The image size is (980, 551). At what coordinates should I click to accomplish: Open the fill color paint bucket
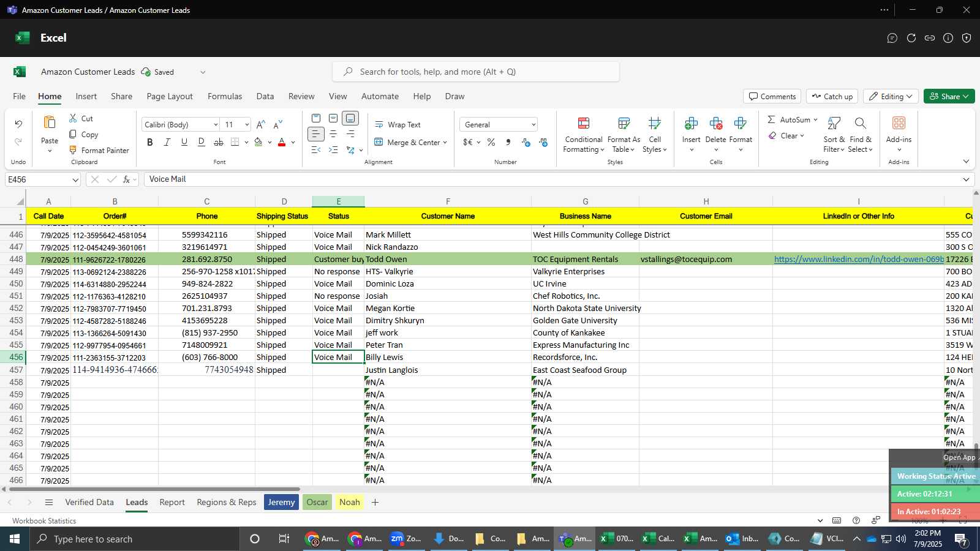click(258, 142)
